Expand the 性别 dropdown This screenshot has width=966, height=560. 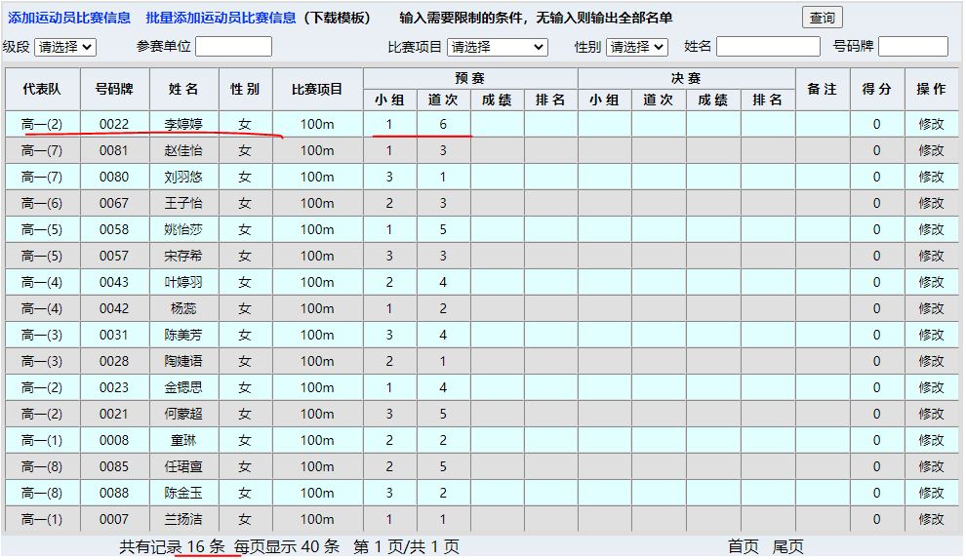(636, 47)
